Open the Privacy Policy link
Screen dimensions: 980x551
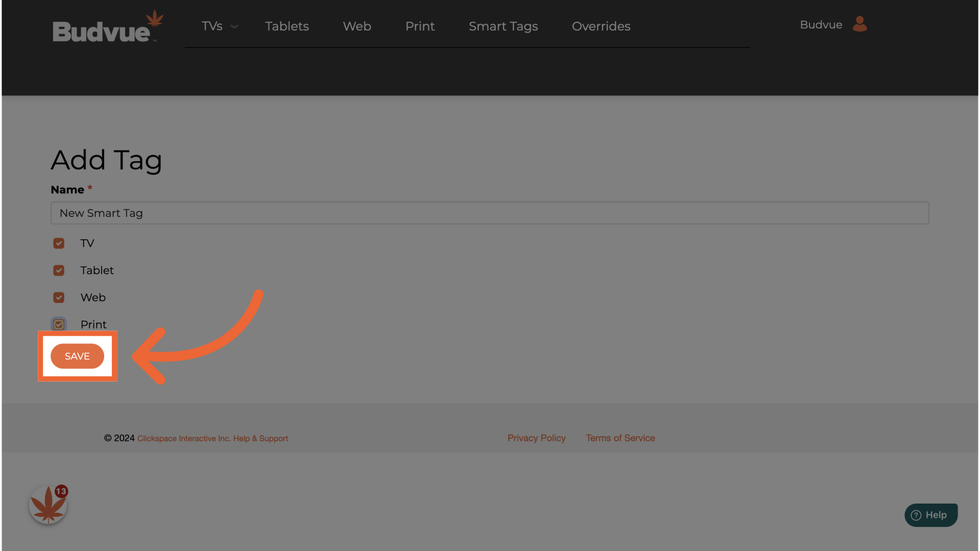536,438
